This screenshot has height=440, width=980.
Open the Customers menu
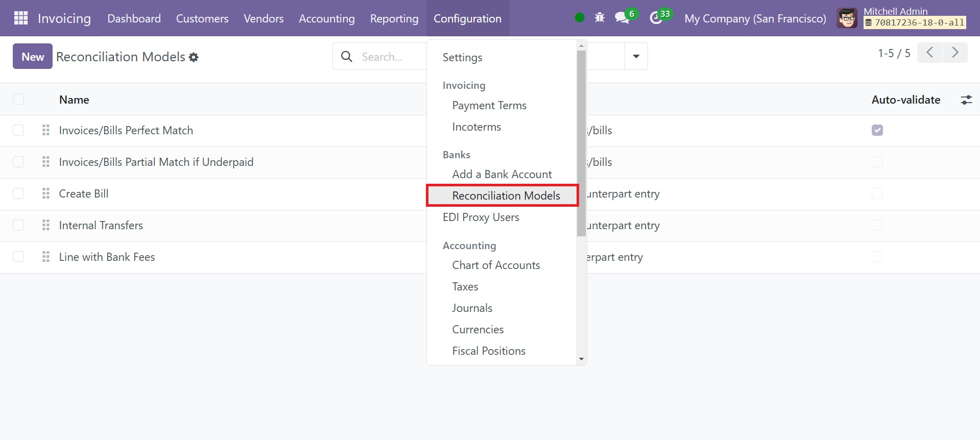[202, 18]
